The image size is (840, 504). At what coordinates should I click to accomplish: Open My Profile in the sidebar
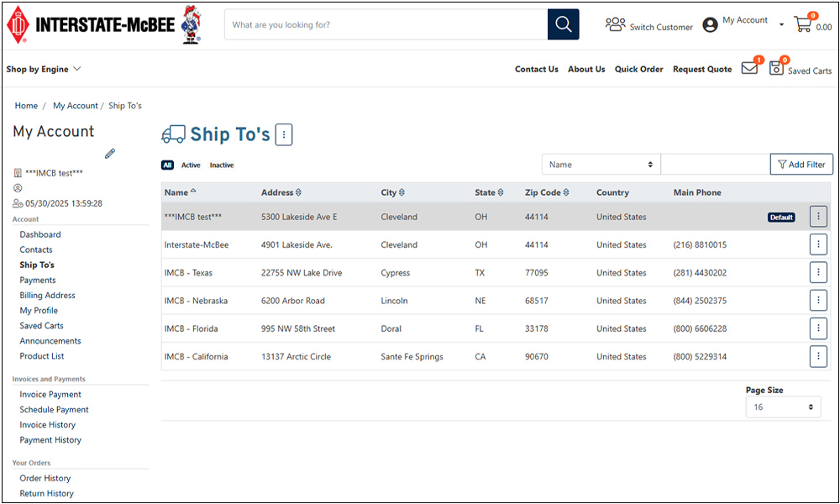pos(39,311)
